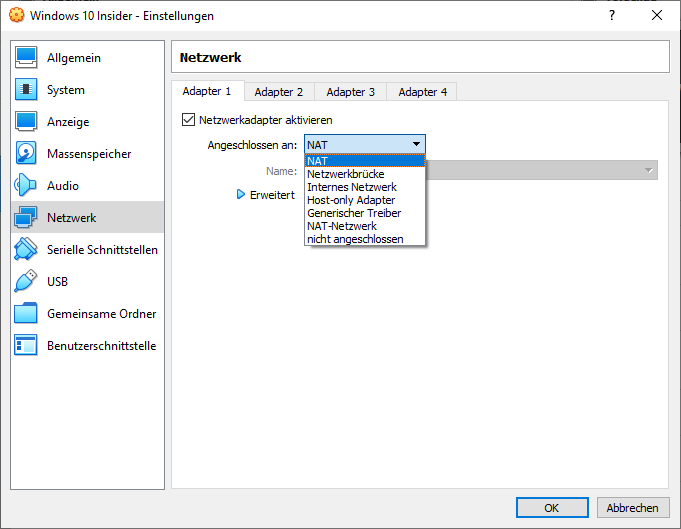Image resolution: width=681 pixels, height=529 pixels.
Task: Switch to Adapter 3 tab
Action: 350,92
